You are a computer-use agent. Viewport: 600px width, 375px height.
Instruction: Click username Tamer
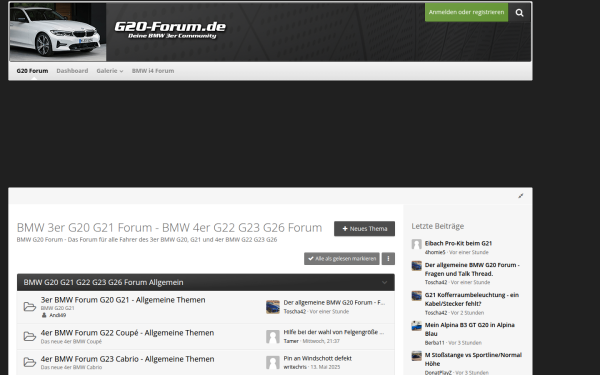click(291, 341)
